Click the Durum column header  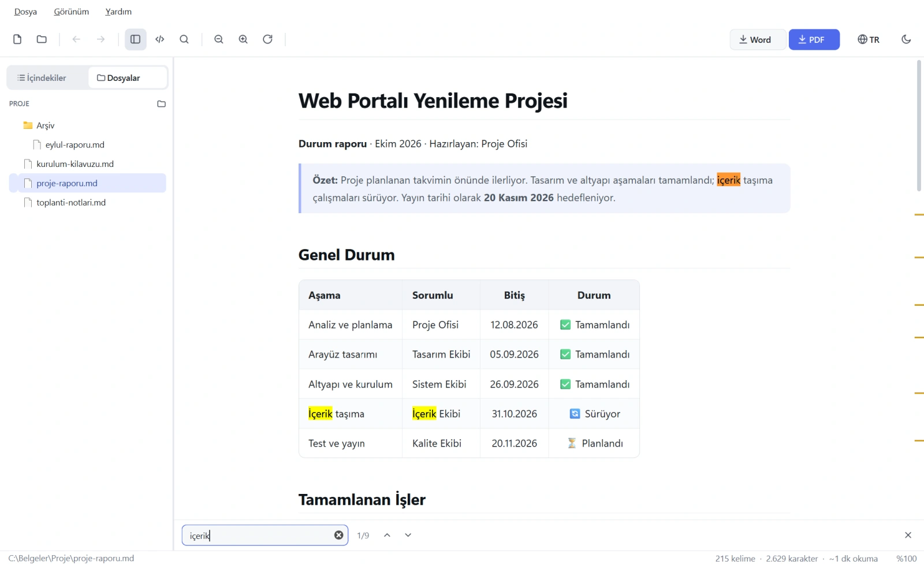click(594, 295)
